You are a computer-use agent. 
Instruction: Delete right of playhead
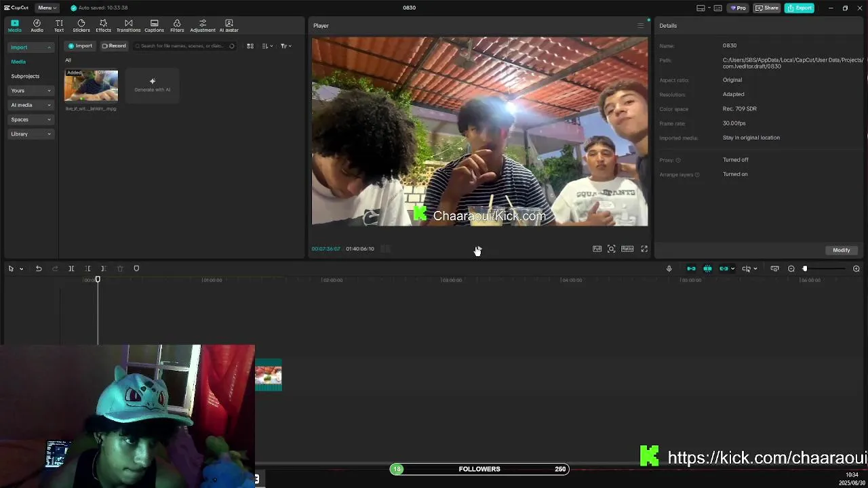click(x=103, y=269)
